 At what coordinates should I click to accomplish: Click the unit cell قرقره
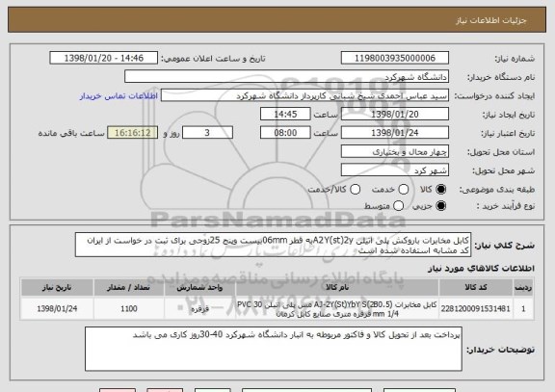point(199,308)
